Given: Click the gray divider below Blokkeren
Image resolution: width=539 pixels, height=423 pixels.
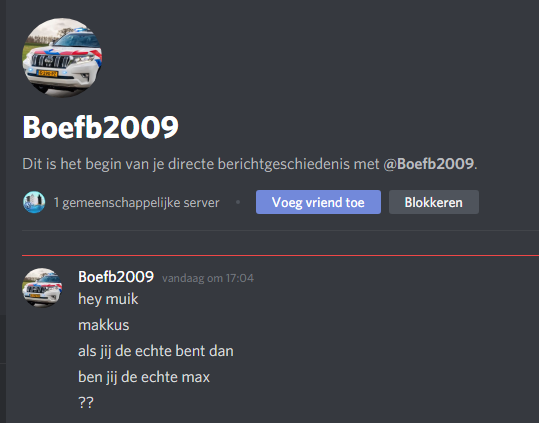Looking at the screenshot, I should pyautogui.click(x=280, y=230).
